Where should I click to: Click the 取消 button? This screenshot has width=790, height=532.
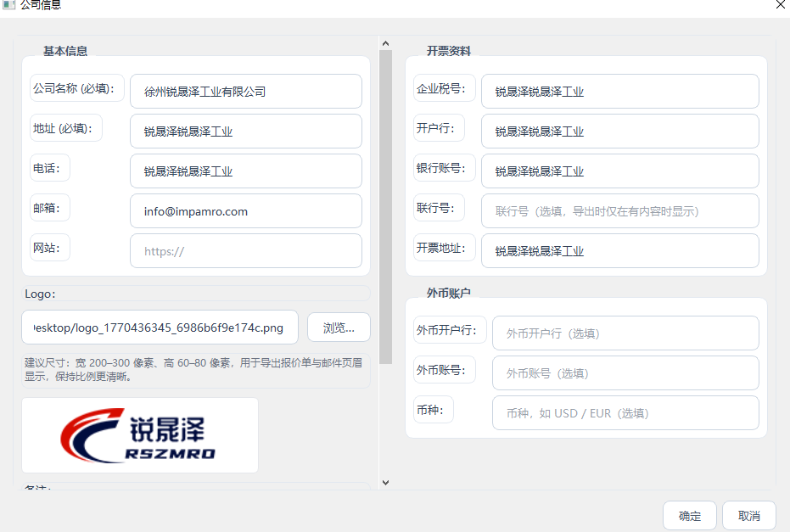click(x=748, y=515)
